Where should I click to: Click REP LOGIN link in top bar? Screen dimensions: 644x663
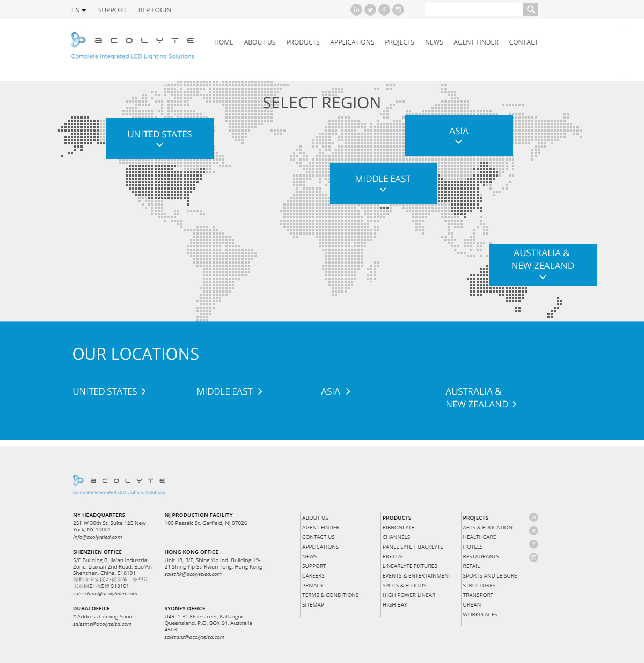(x=155, y=10)
